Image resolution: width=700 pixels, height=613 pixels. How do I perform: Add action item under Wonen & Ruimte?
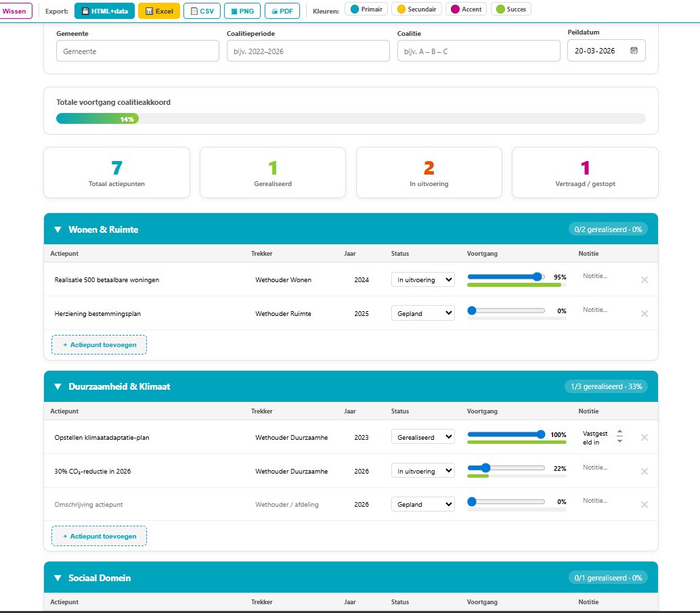click(99, 344)
